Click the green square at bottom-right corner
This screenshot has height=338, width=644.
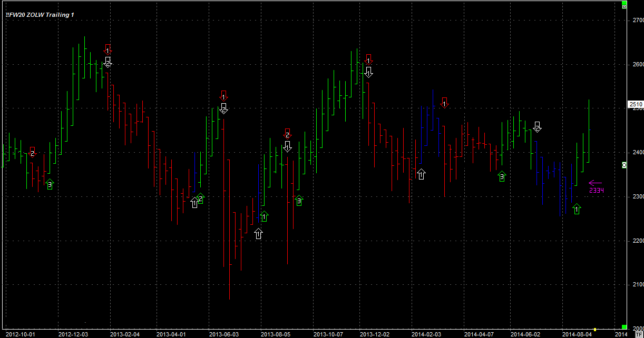624,326
